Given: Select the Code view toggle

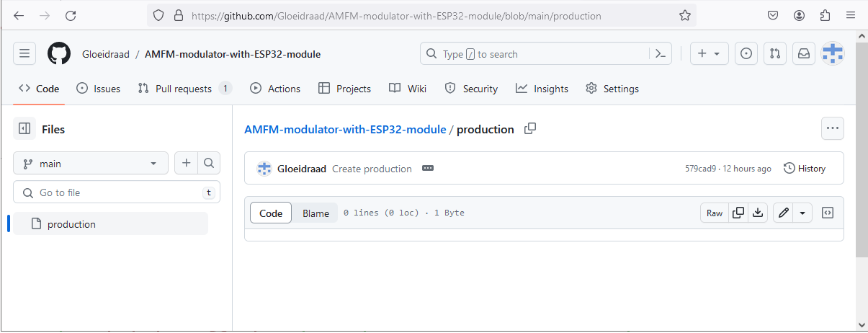Looking at the screenshot, I should (271, 213).
